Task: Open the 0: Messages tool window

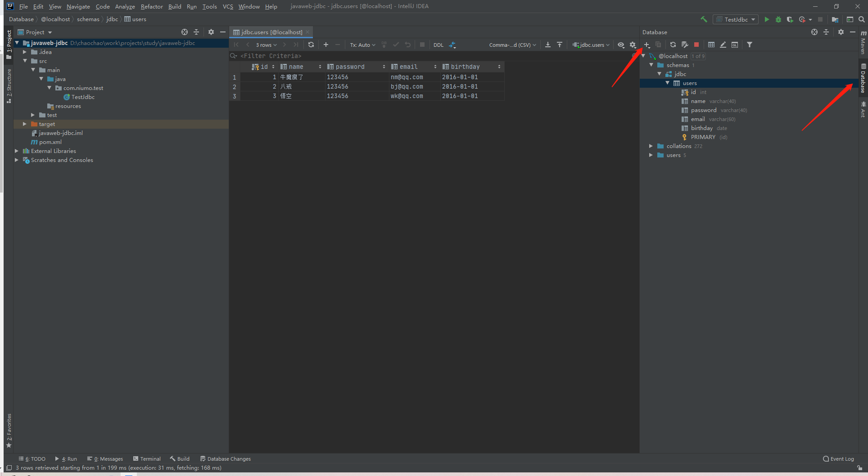Action: pos(105,459)
